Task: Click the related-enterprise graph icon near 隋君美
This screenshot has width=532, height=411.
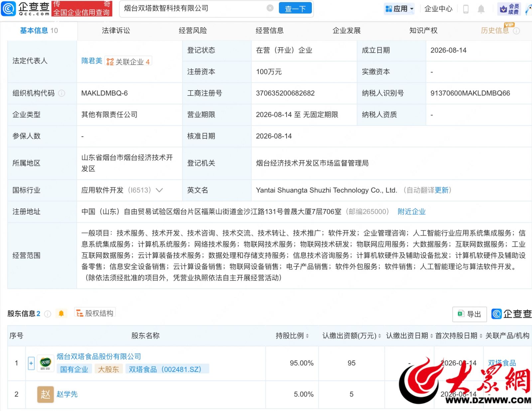Action: click(x=110, y=62)
